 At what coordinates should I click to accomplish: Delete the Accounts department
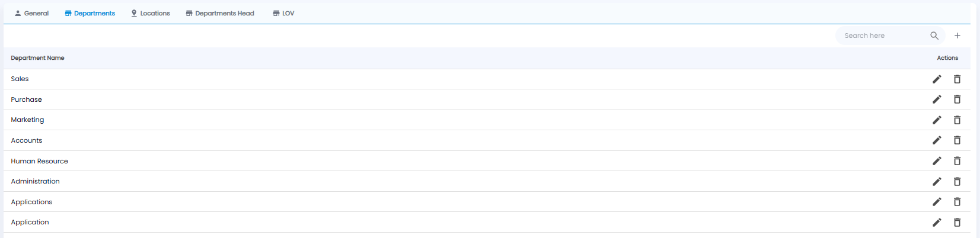(957, 140)
